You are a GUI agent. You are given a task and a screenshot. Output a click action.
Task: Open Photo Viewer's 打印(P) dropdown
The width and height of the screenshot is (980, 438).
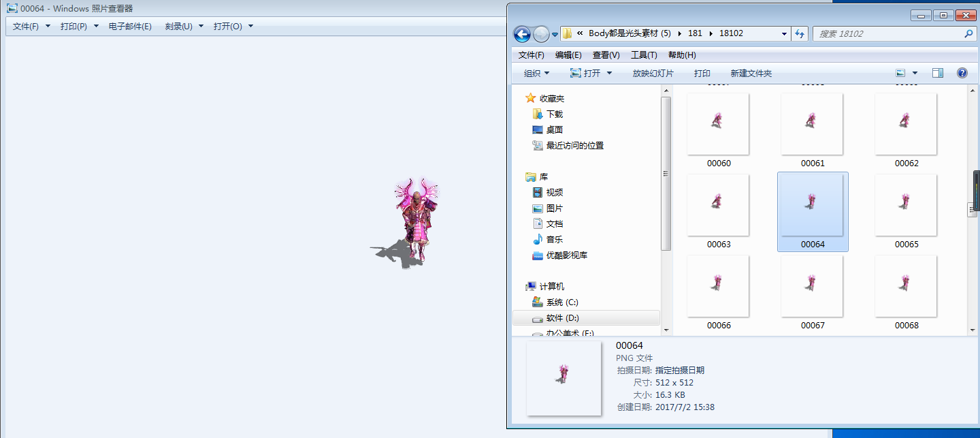[79, 27]
